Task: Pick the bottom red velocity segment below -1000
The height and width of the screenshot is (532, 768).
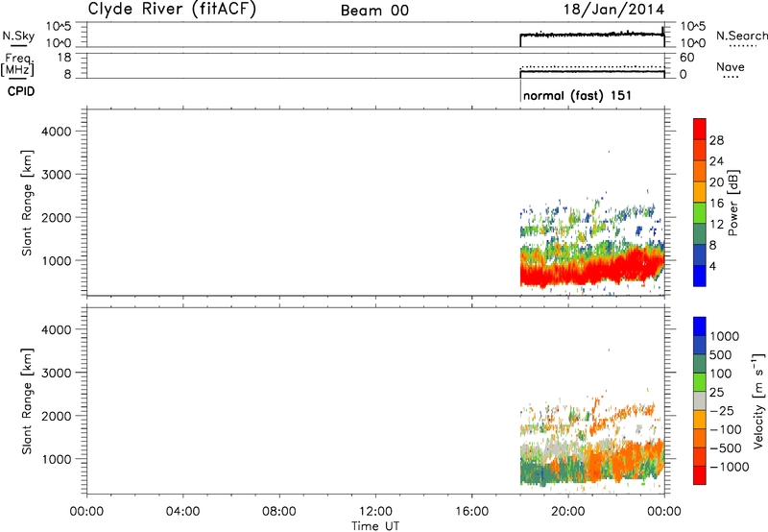Action: tap(700, 475)
